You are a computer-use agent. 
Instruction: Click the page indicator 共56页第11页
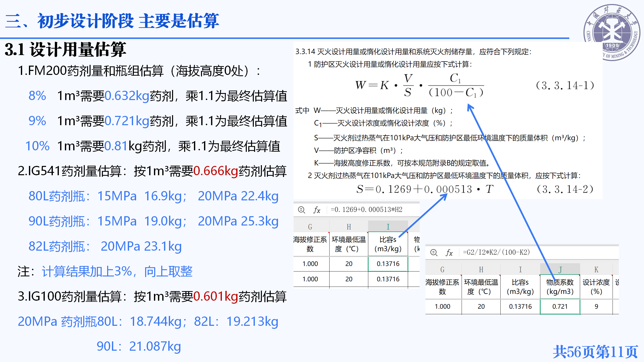[x=595, y=352]
